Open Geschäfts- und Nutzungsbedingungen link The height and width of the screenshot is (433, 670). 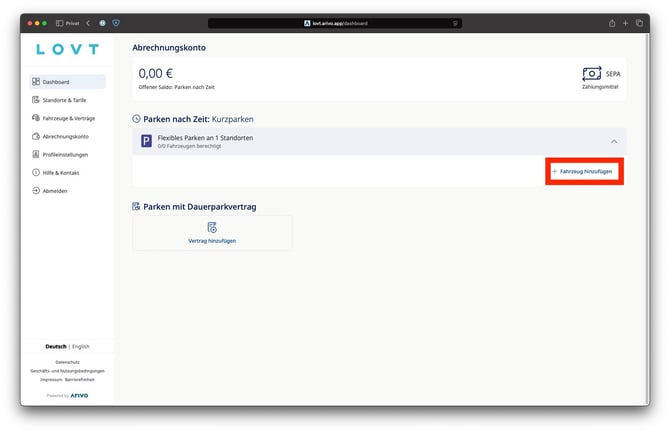68,371
